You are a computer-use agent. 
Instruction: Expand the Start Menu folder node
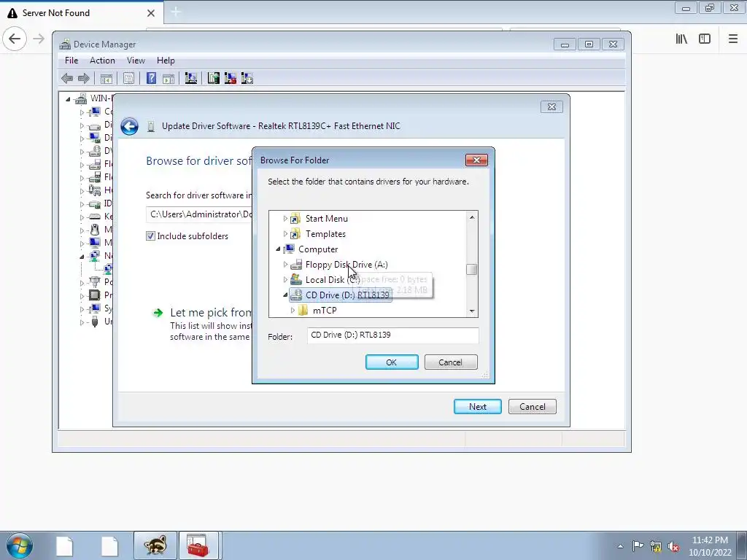pos(285,219)
